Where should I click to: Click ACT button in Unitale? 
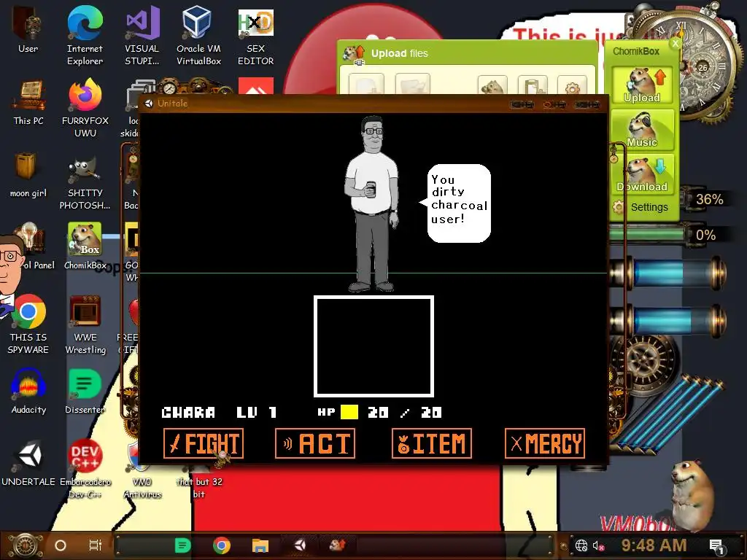pos(315,443)
